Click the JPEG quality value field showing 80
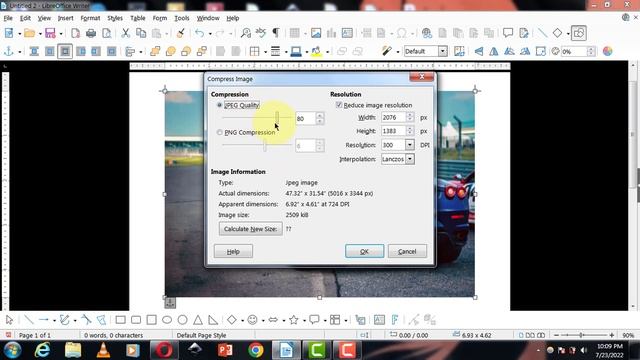Image resolution: width=640 pixels, height=360 pixels. 306,118
